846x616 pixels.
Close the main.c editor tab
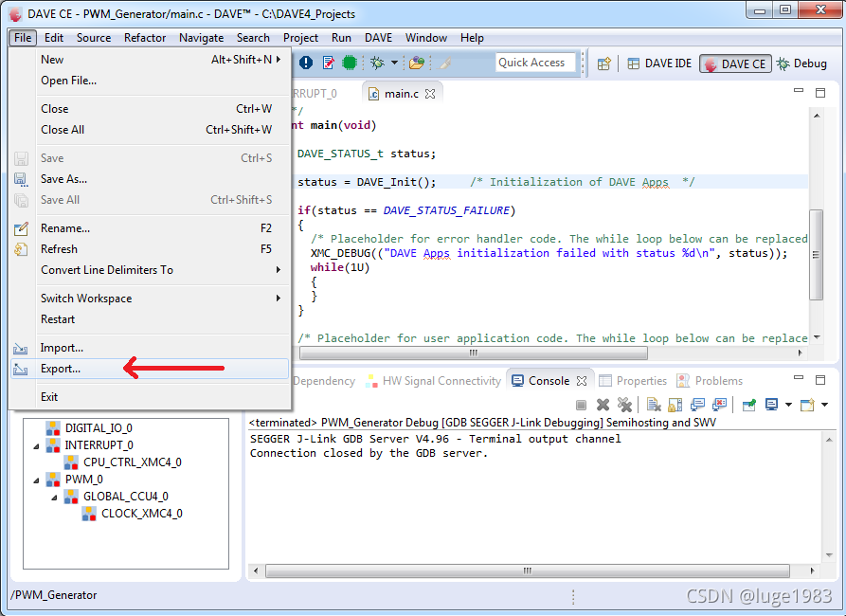point(430,94)
